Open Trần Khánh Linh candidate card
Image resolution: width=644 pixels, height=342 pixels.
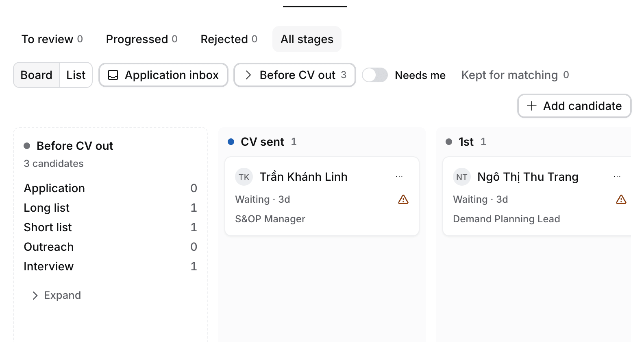coord(322,196)
